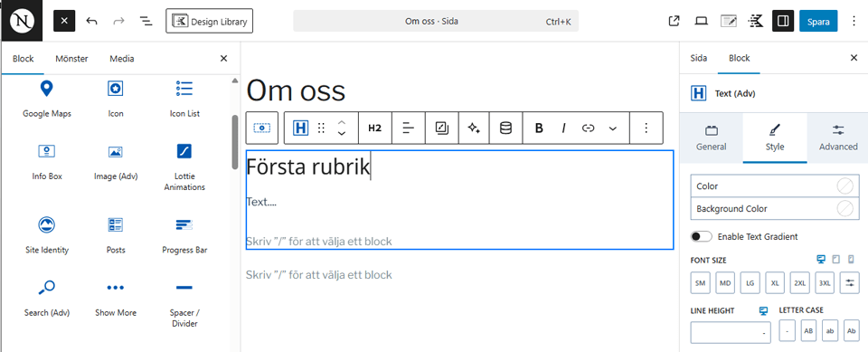
Task: Toggle italic formatting
Action: (x=563, y=128)
